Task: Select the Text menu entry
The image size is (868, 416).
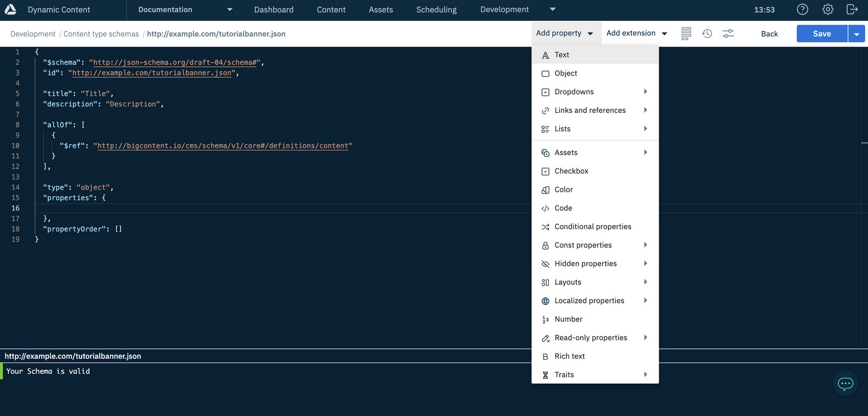Action: click(x=595, y=54)
